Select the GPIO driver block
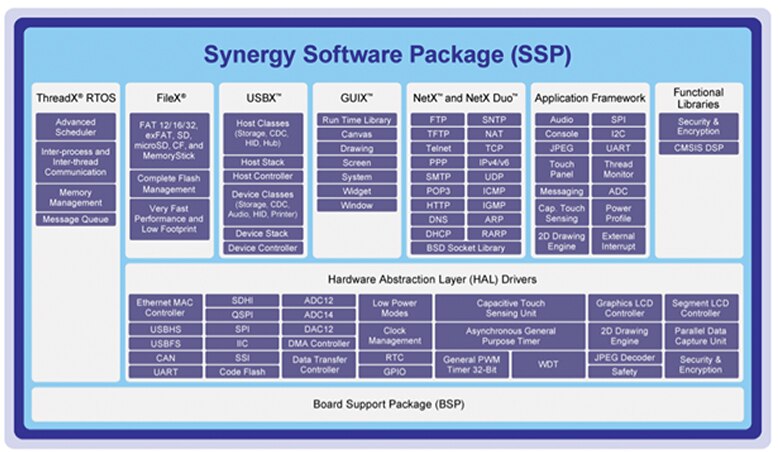Image resolution: width=781 pixels, height=452 pixels. 394,372
